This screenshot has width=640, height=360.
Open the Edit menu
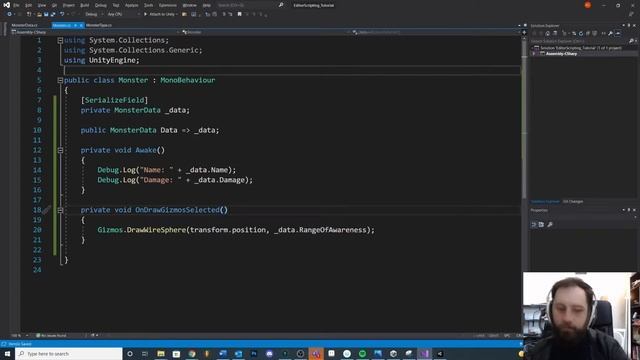tap(28, 5)
